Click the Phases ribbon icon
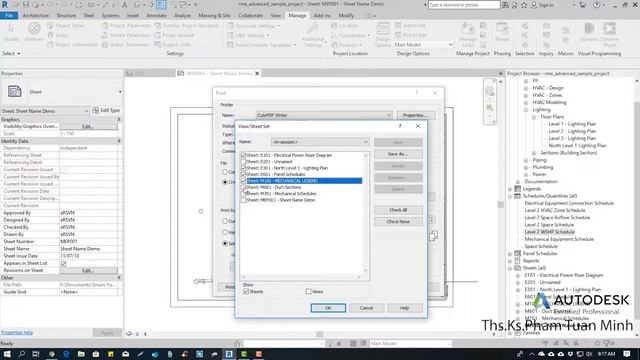The height and width of the screenshot is (360, 640). (502, 29)
